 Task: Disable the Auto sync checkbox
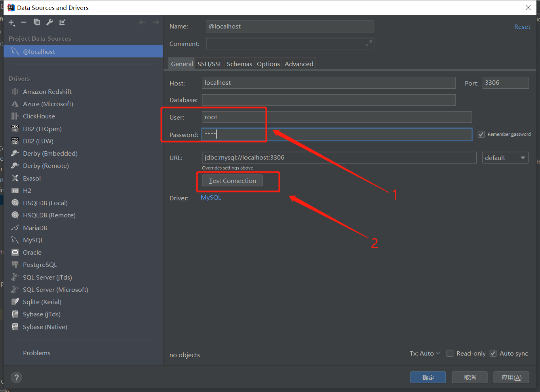click(493, 354)
